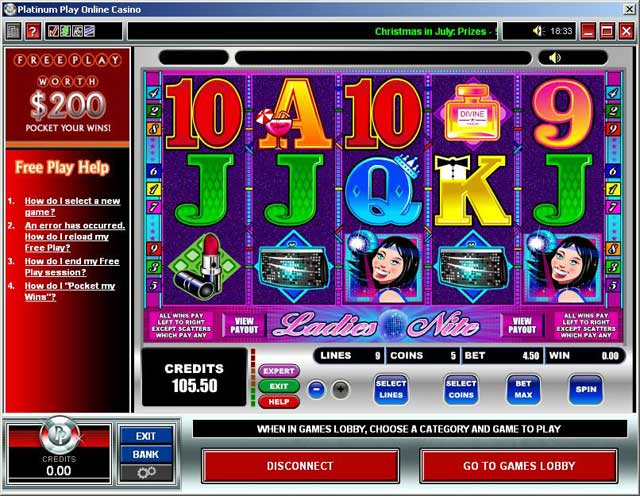This screenshot has width=640, height=496.
Task: Select the BET MAX button
Action: coord(523,389)
